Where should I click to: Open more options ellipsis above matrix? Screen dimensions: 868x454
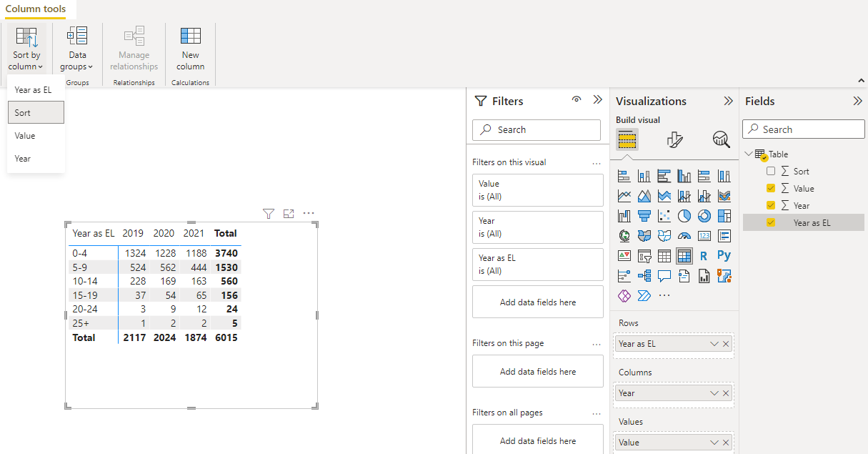[x=309, y=213]
